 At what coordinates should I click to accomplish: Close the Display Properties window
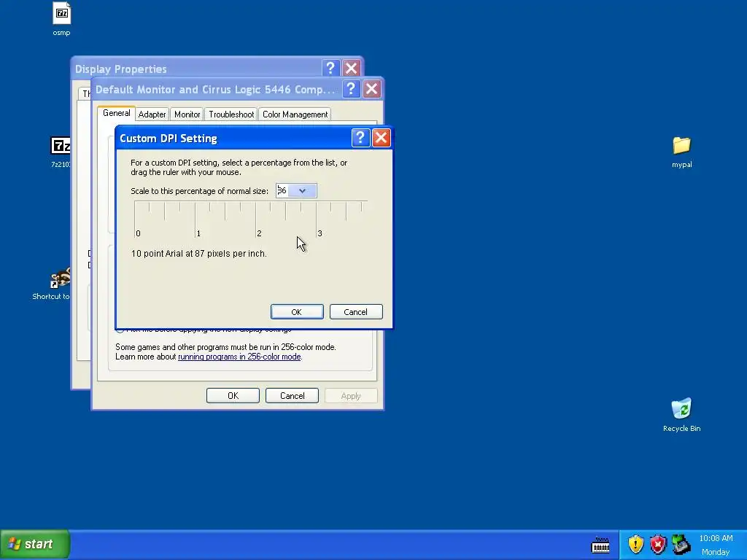point(352,68)
